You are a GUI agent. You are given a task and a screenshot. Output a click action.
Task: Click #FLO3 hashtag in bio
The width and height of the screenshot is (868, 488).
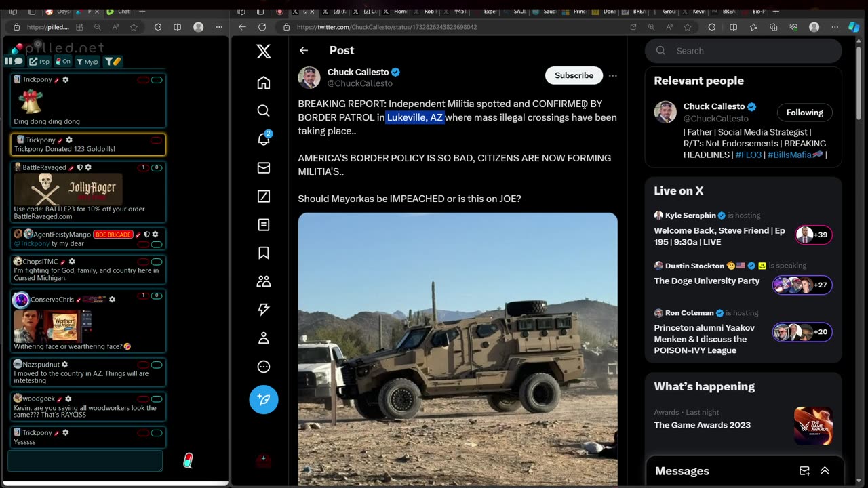click(749, 155)
